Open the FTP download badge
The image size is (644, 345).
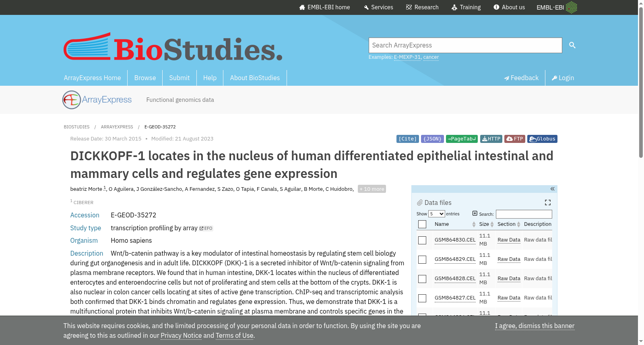pyautogui.click(x=514, y=139)
